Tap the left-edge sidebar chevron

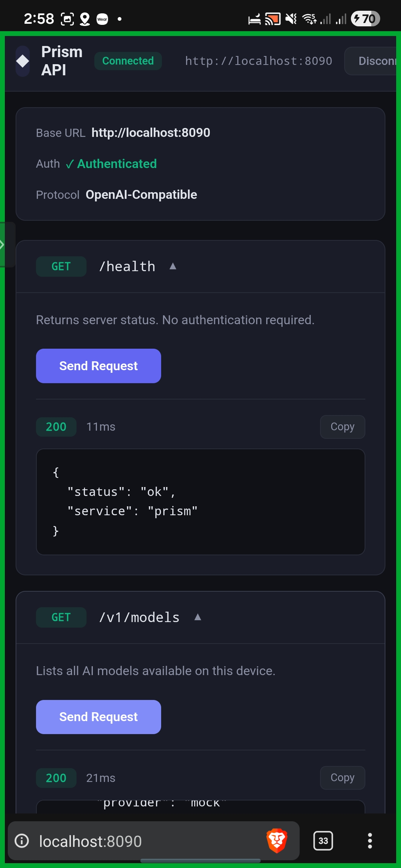(x=4, y=244)
